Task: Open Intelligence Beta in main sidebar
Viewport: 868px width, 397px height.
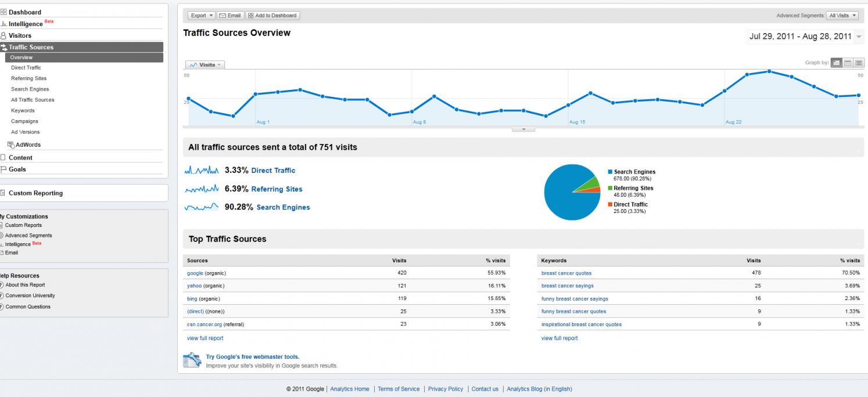Action: (31, 24)
